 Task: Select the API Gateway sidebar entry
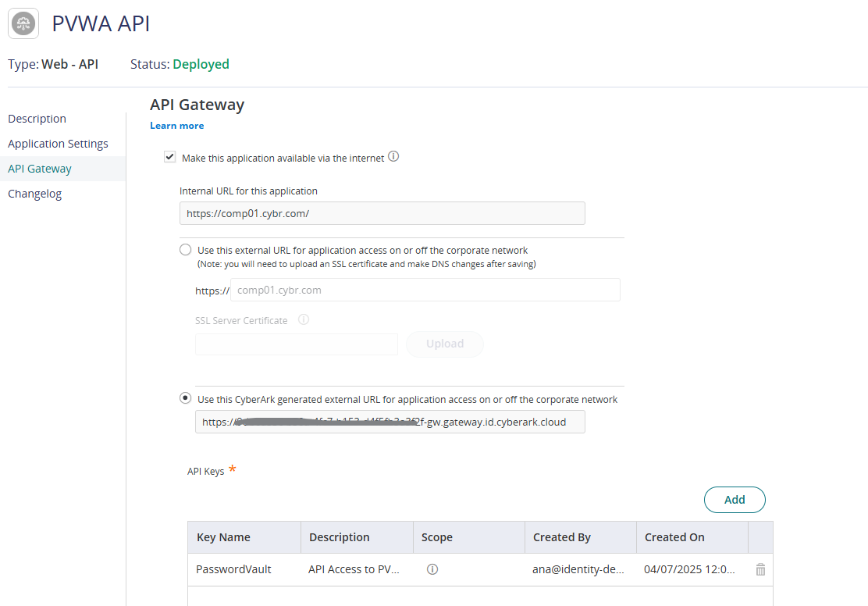coord(39,168)
